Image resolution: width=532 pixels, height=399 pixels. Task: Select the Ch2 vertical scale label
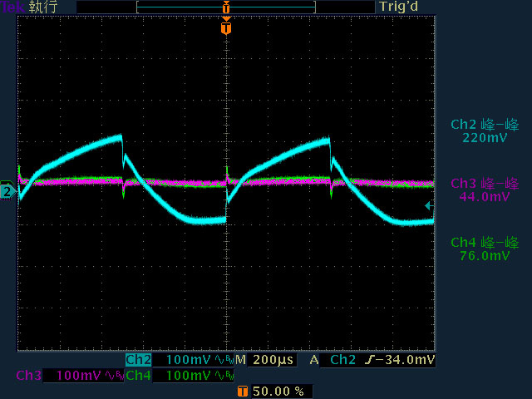click(139, 360)
